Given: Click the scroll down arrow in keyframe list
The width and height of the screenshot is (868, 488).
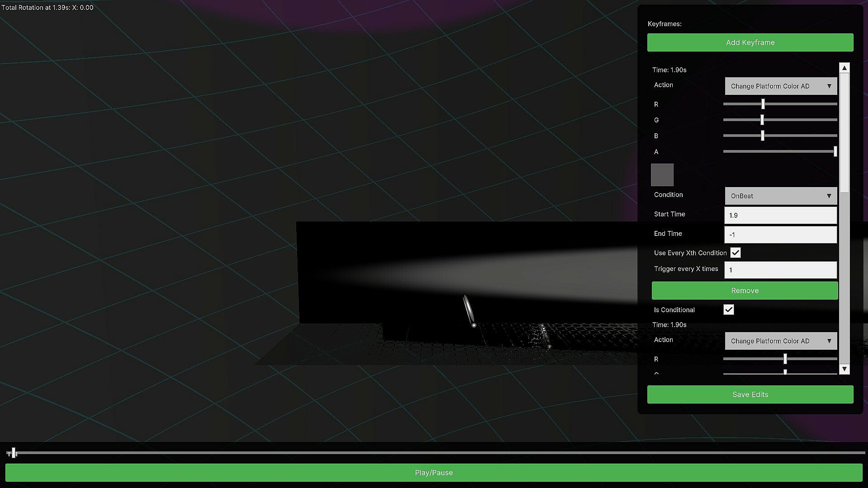Looking at the screenshot, I should [x=844, y=369].
